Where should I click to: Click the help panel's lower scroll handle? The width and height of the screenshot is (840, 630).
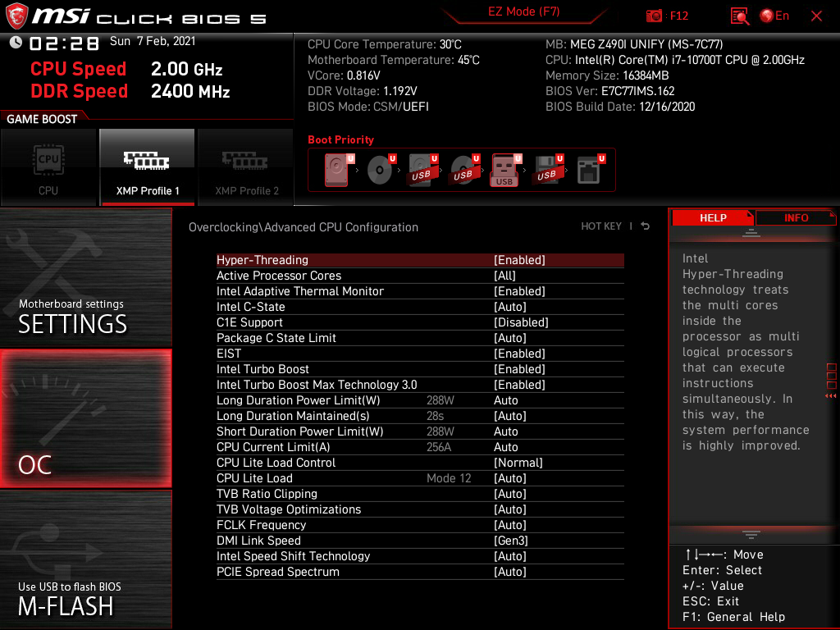point(751,534)
